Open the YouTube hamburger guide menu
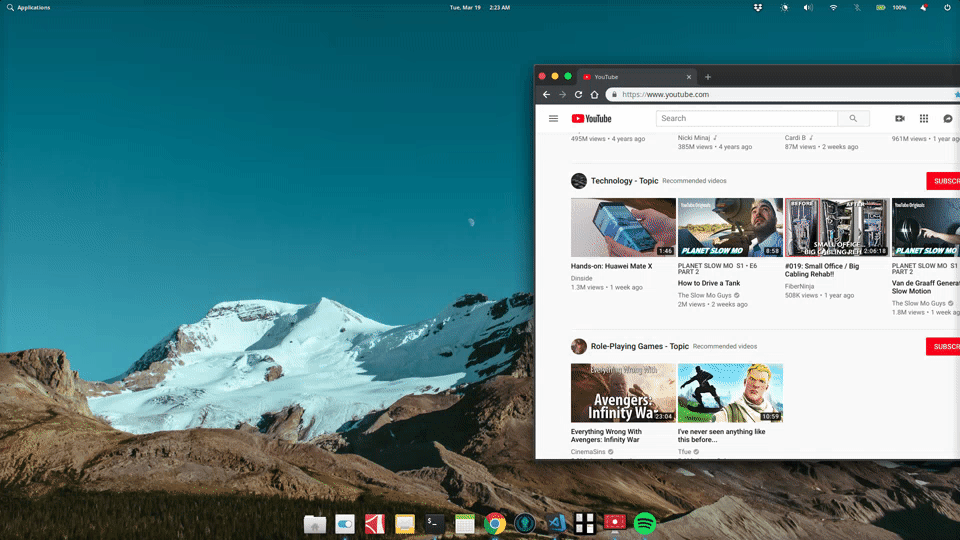The image size is (960, 540). [553, 119]
